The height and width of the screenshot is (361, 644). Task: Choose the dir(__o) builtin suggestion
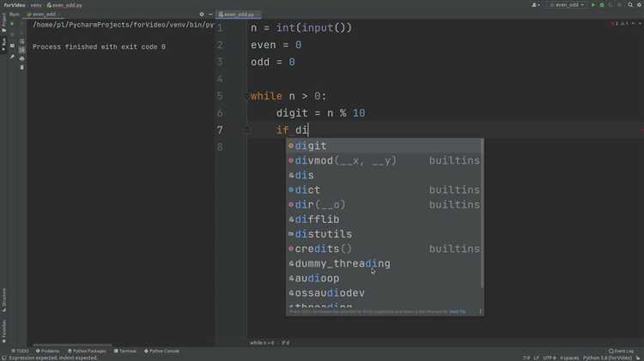[x=385, y=205]
